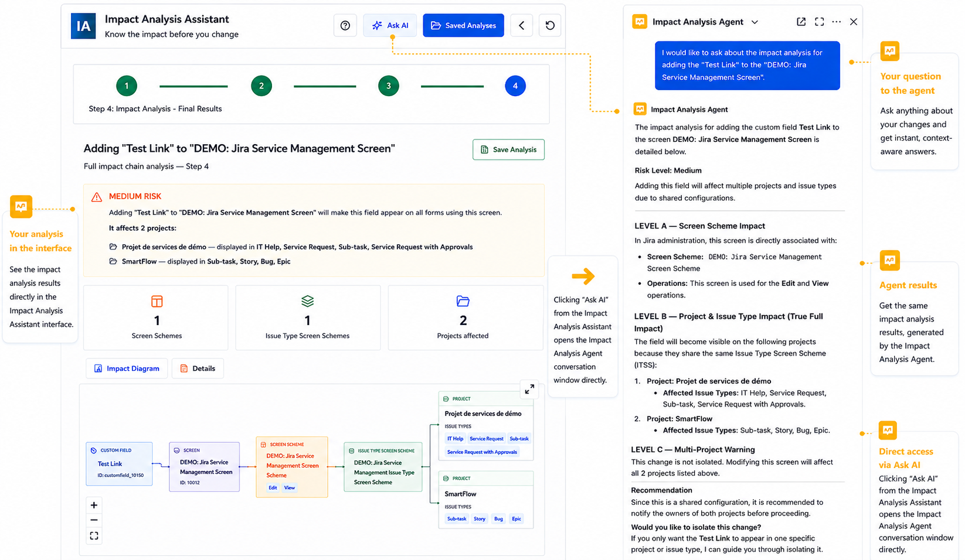Click the Save Analysis button
Image resolution: width=965 pixels, height=560 pixels.
[x=508, y=149]
